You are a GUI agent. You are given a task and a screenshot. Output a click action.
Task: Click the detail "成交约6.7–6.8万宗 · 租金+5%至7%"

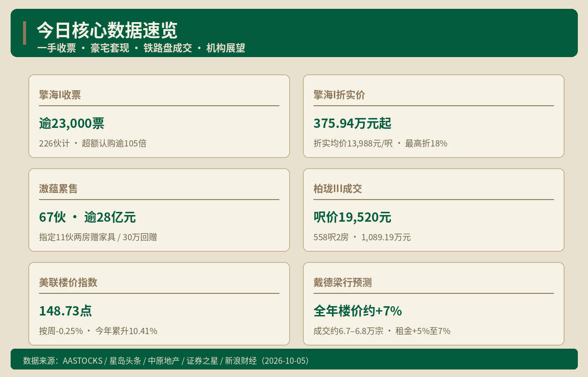coord(382,331)
